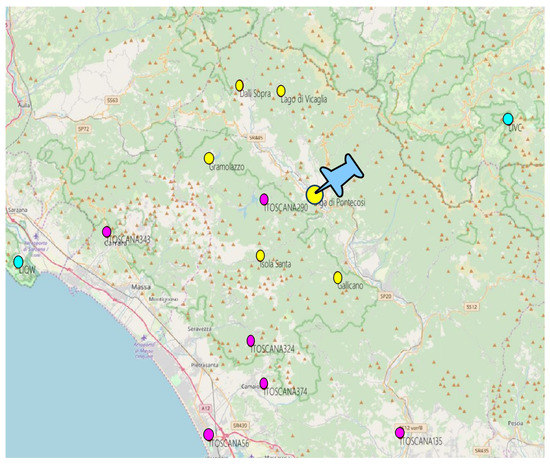The height and width of the screenshot is (464, 550).
Task: Click the Pietrasanta town label
Action: [204, 365]
